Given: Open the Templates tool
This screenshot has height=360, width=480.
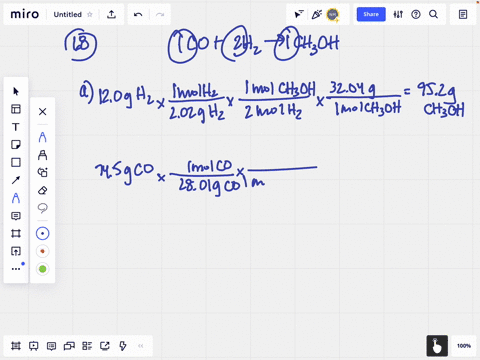Looking at the screenshot, I should pyautogui.click(x=16, y=109).
